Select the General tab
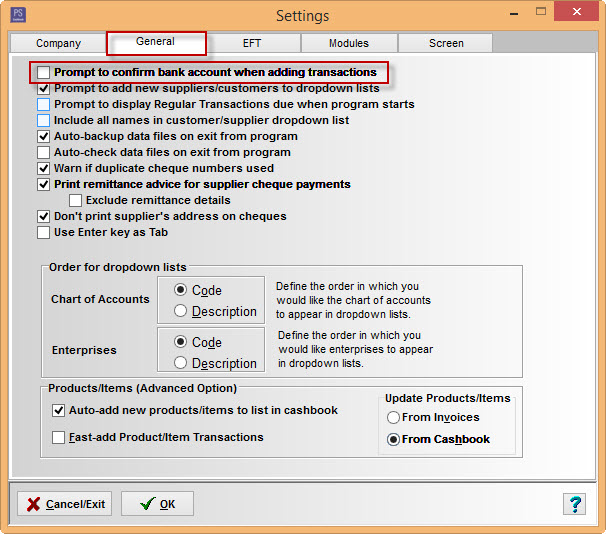This screenshot has height=534, width=606. pos(156,42)
